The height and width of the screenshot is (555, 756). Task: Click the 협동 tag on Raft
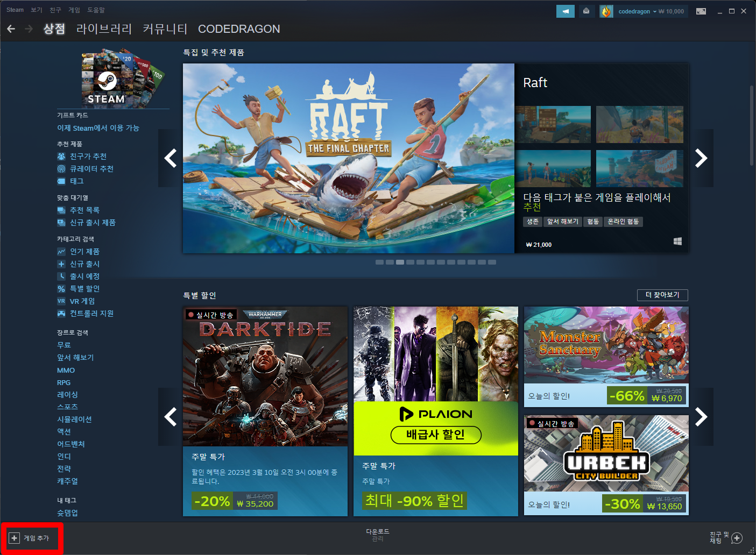click(x=593, y=222)
